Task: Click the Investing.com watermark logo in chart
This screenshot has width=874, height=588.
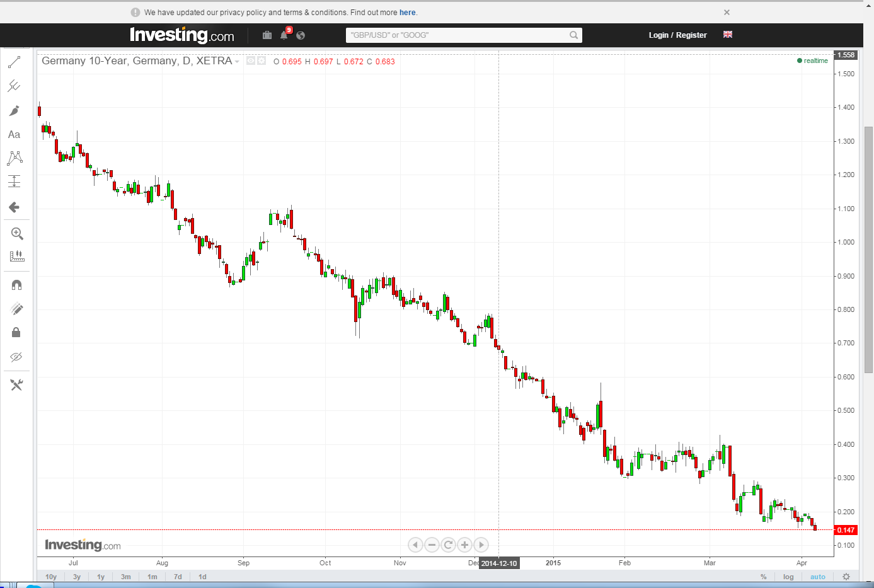Action: [x=83, y=545]
